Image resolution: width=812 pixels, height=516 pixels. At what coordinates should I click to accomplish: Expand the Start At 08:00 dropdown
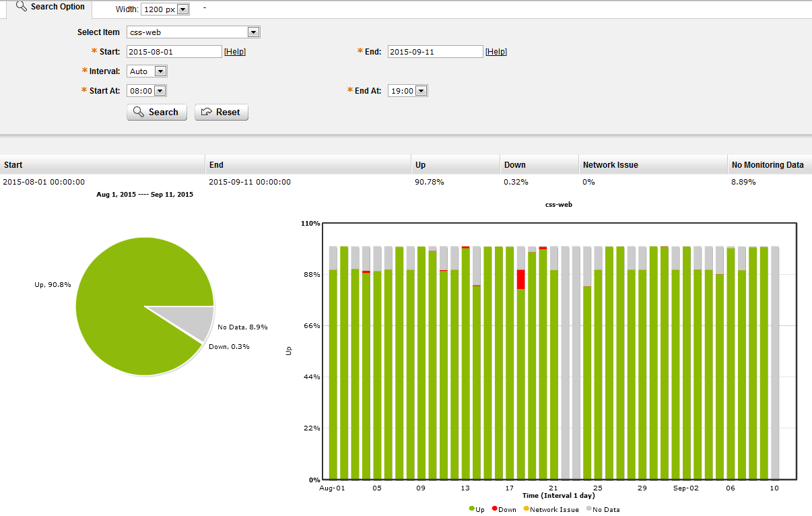(x=147, y=91)
